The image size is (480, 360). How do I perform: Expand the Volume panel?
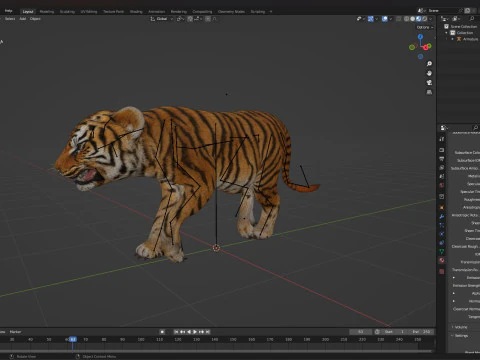(461, 327)
